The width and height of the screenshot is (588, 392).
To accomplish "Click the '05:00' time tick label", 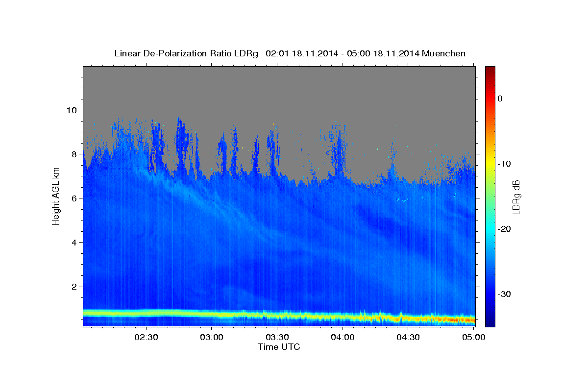I will [x=473, y=337].
